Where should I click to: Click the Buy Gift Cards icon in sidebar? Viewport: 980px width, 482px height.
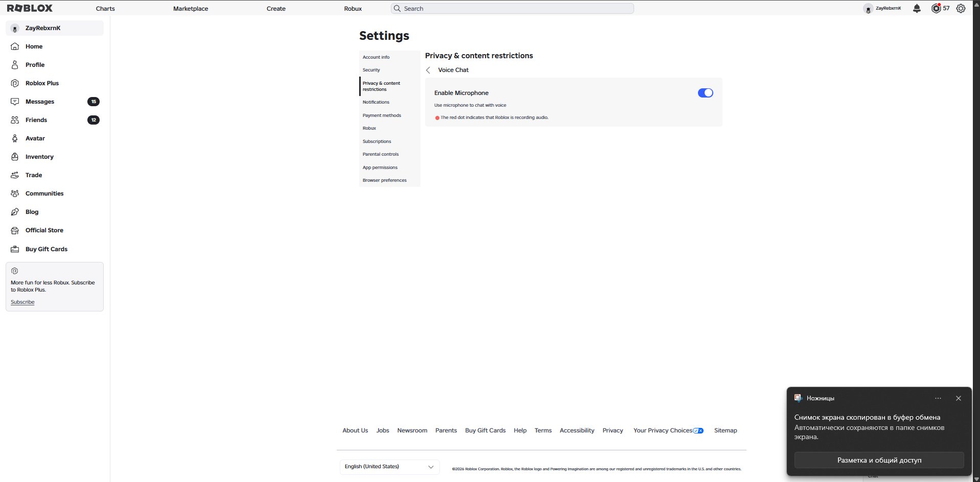click(15, 249)
